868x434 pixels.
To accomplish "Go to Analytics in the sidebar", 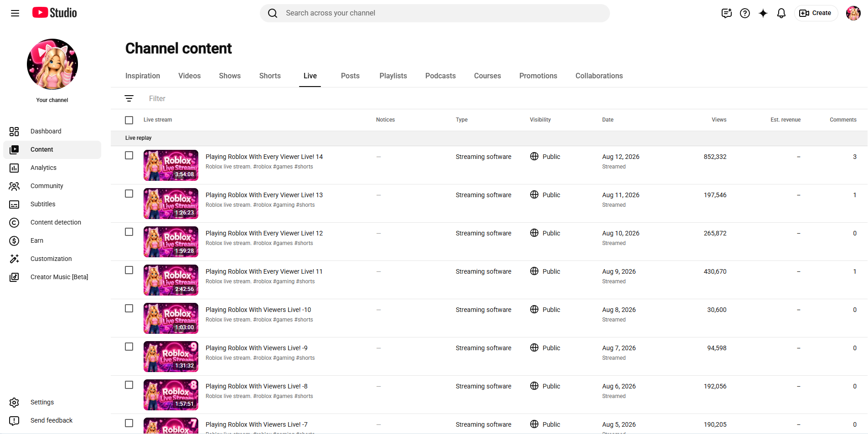I will pyautogui.click(x=52, y=168).
